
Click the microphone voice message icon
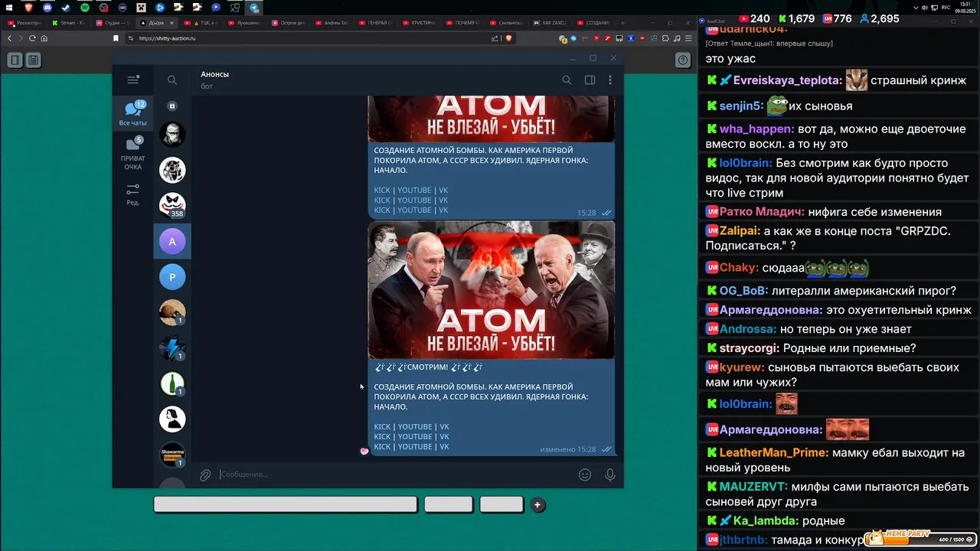610,474
